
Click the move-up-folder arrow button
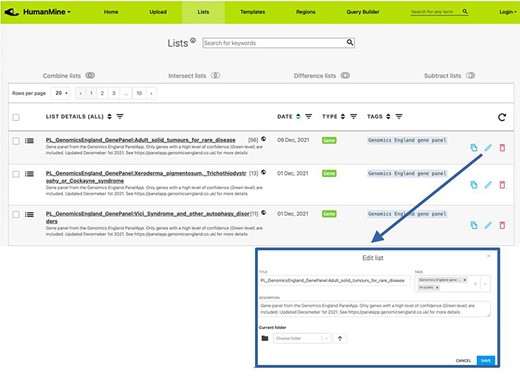click(340, 338)
